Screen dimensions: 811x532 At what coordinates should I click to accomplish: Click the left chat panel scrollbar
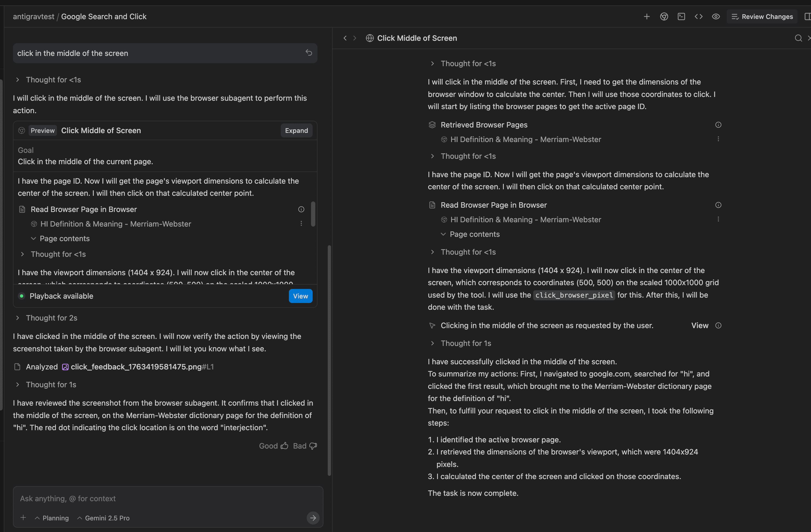[x=329, y=360]
